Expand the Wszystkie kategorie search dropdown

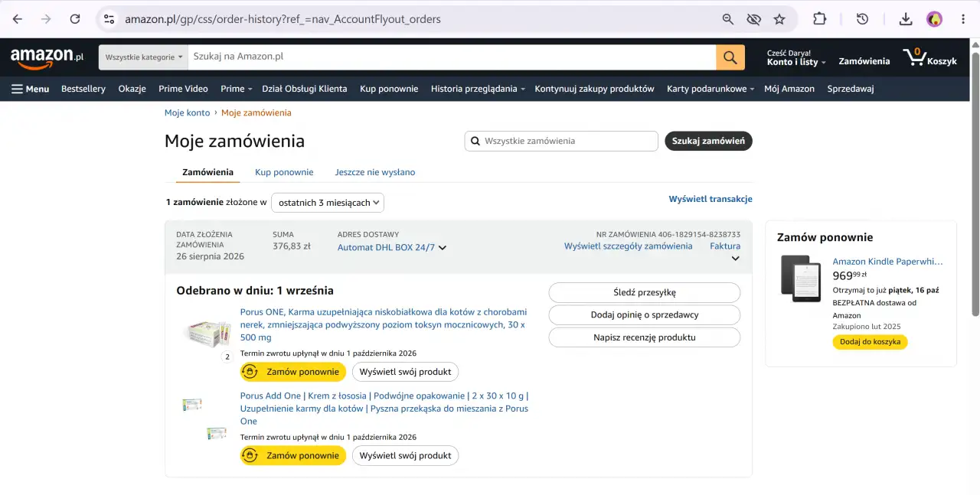pos(143,57)
